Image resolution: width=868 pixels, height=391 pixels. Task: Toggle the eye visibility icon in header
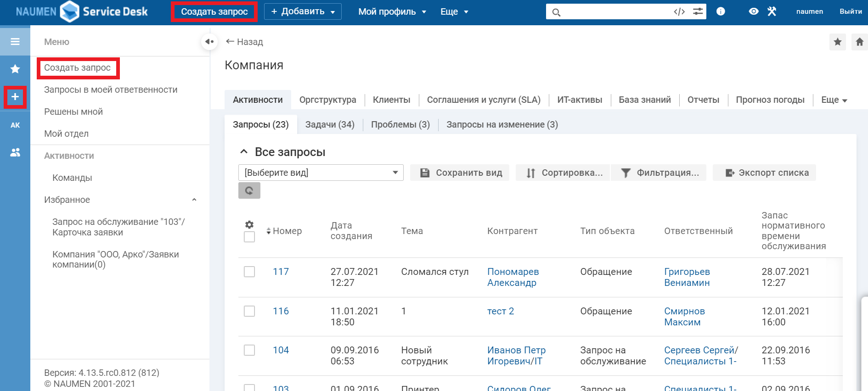coord(753,11)
